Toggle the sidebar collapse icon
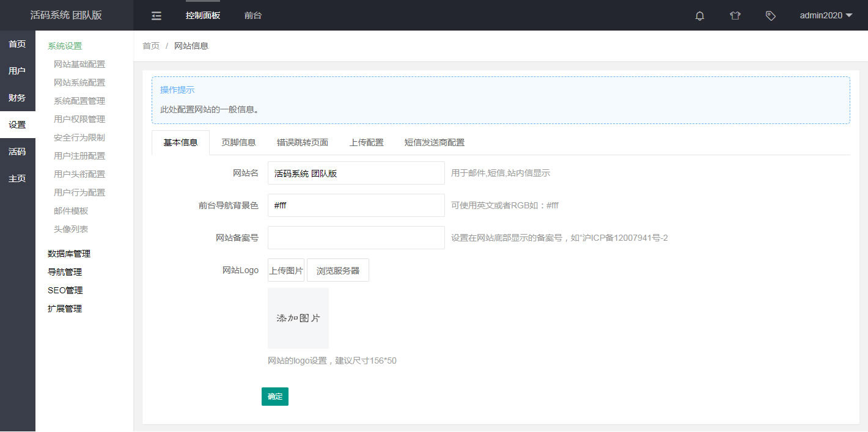Image resolution: width=868 pixels, height=432 pixels. click(156, 16)
